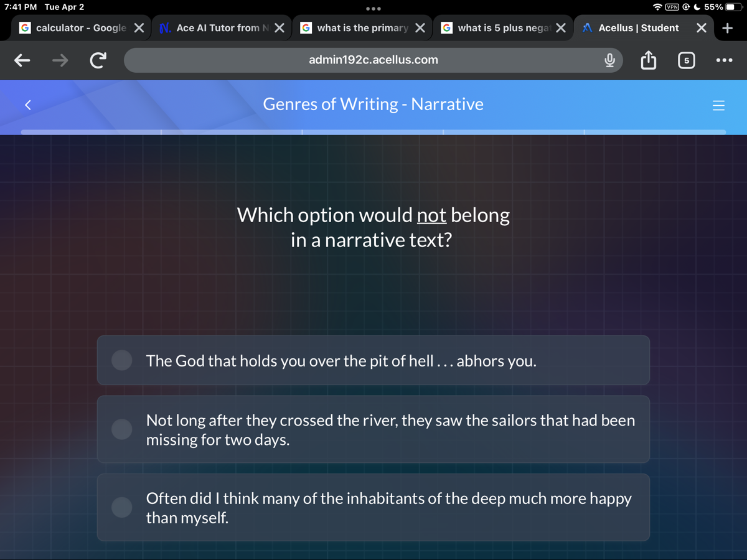
Task: Go back using the Acellus lesson chevron
Action: pos(27,105)
